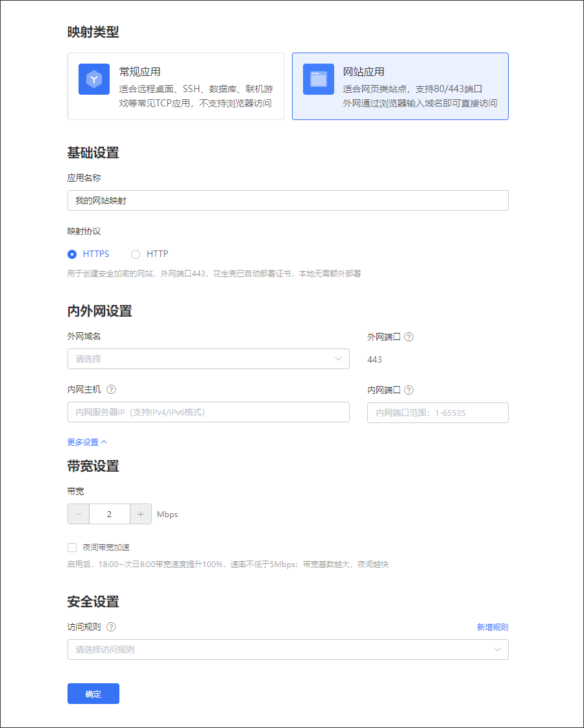Open the 外网域名 dropdown
Screen dimensions: 584x728
tap(208, 359)
